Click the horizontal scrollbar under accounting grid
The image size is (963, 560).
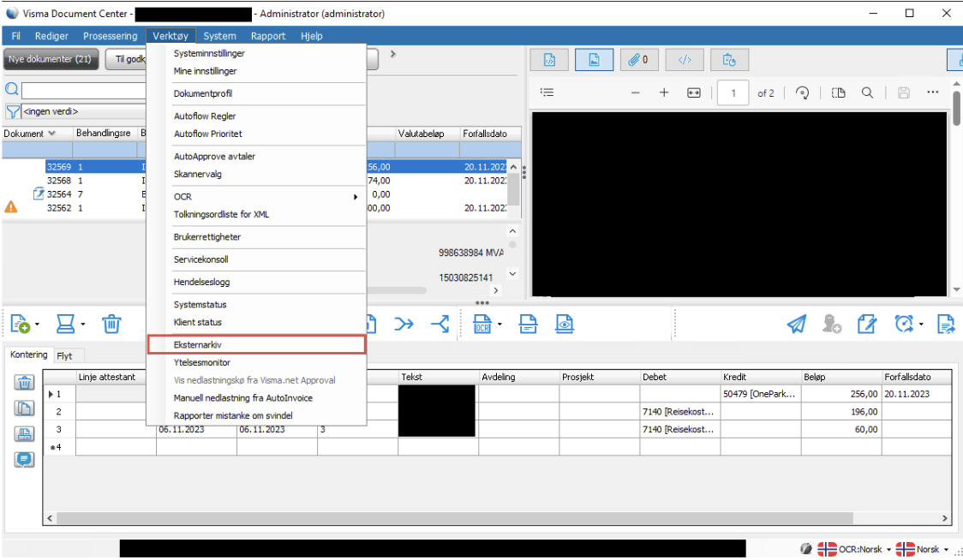[x=455, y=518]
